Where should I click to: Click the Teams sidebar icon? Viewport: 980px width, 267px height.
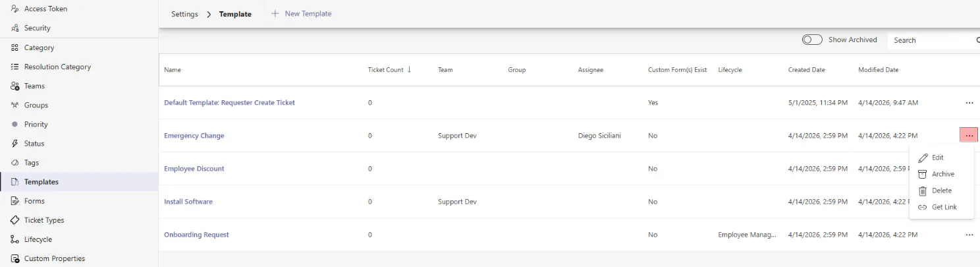pos(14,86)
